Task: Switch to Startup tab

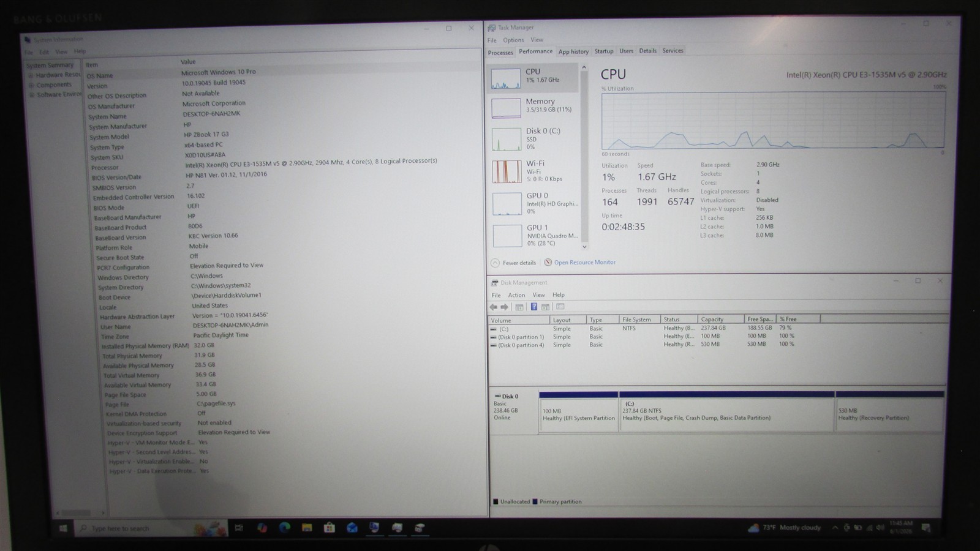Action: (603, 51)
